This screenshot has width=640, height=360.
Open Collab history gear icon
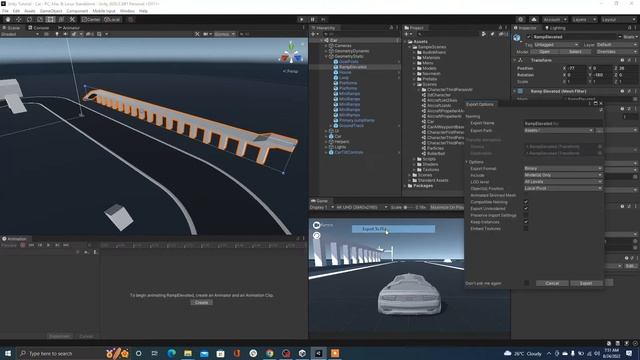520,20
